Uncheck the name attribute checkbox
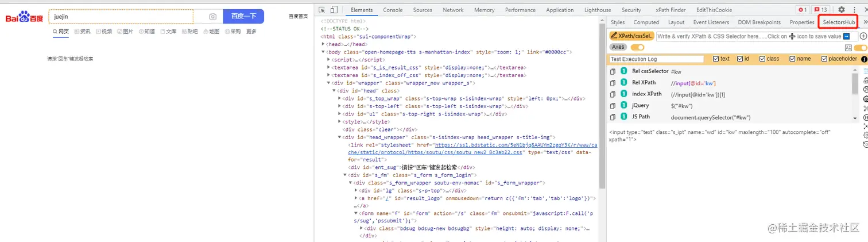The height and width of the screenshot is (242, 868). pyautogui.click(x=792, y=59)
